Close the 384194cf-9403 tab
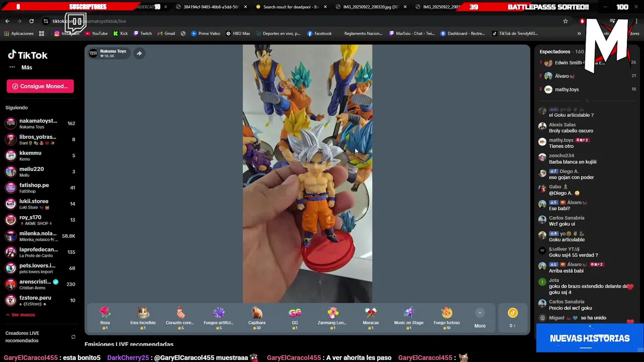This screenshot has width=644, height=362. 246,7
